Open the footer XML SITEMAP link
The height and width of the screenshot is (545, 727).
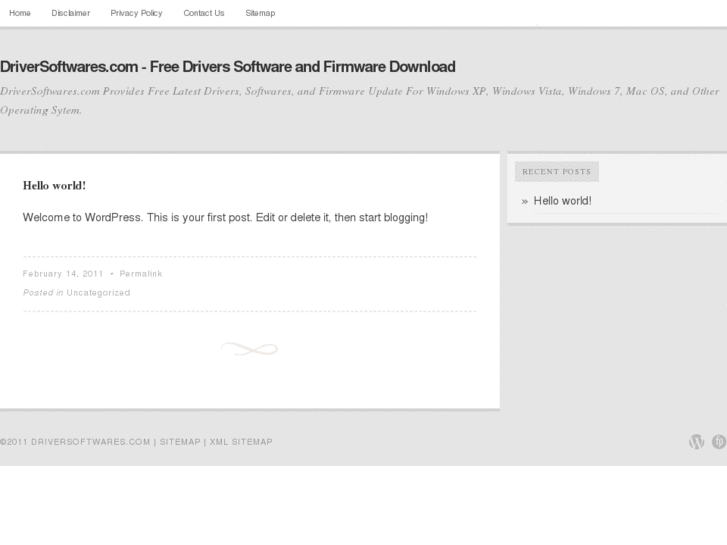241,442
